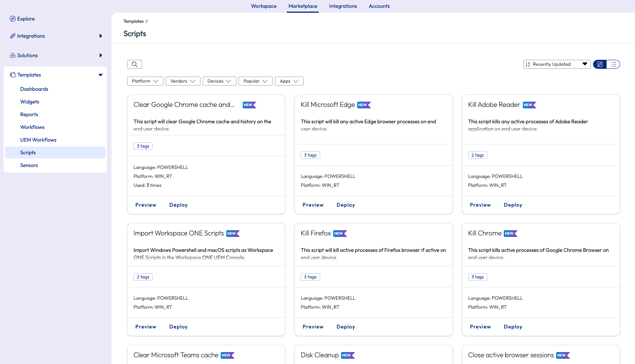Click the search magnifier icon

(x=135, y=64)
